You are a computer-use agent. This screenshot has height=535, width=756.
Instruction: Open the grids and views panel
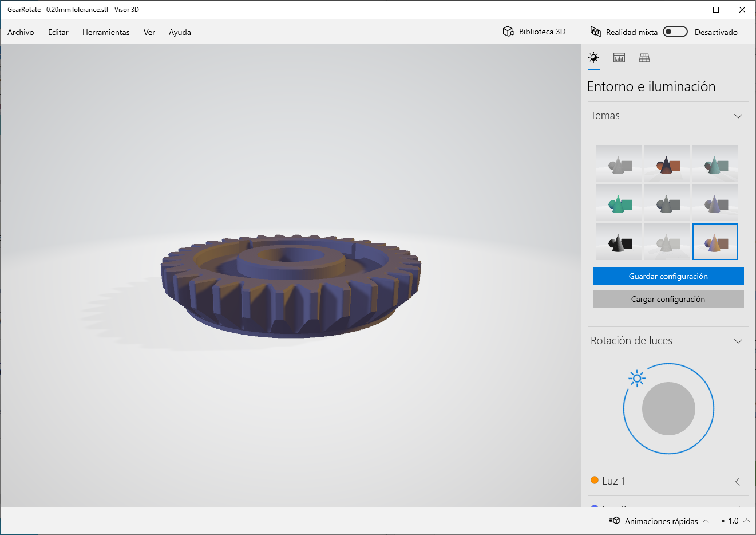point(644,57)
